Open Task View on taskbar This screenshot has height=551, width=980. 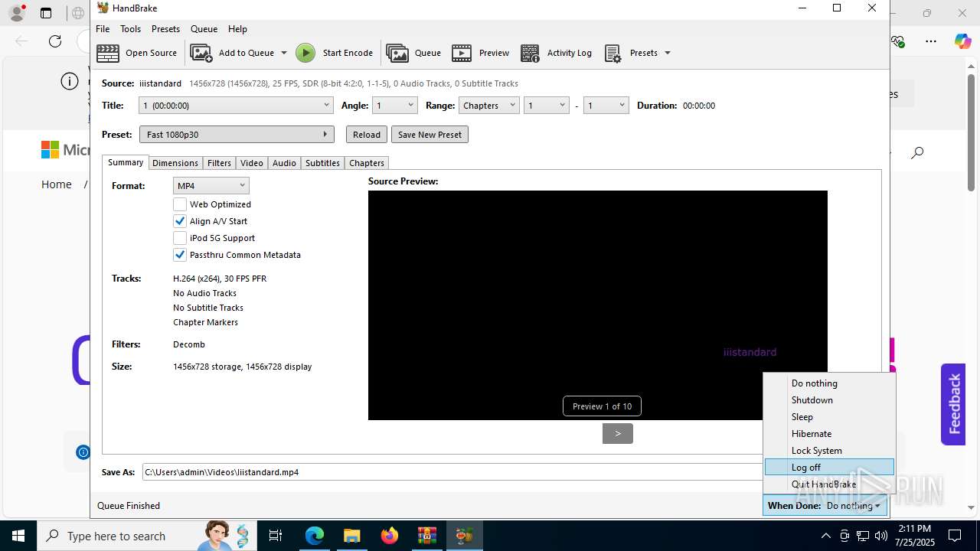coord(276,536)
